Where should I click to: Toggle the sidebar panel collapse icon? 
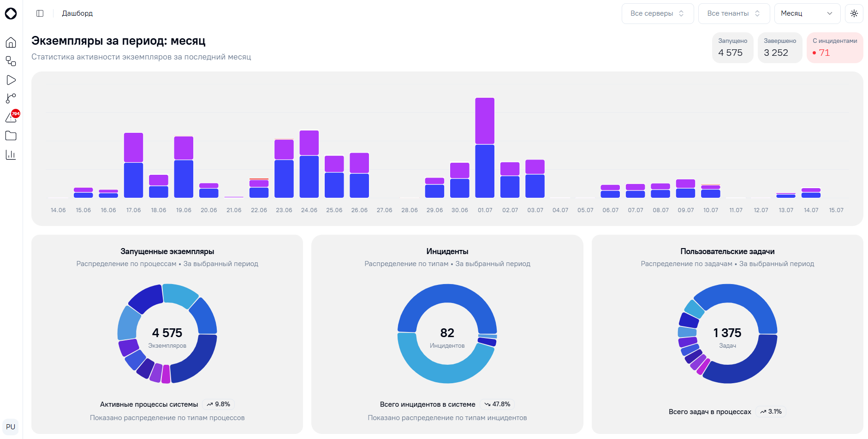(40, 13)
